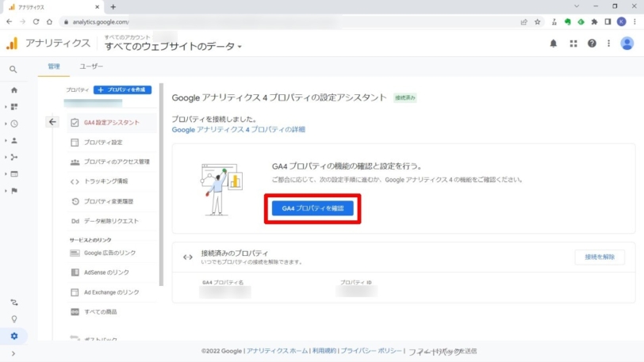Open the Google アナリティクス 4 プロパティの詳細 link
Viewport: 644px width, 362px height.
(238, 129)
